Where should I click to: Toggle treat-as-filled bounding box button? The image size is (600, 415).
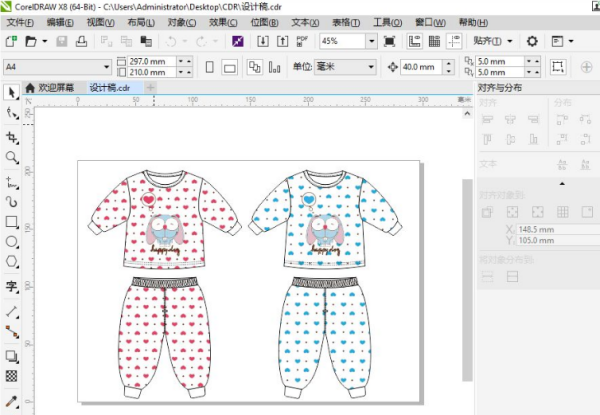pos(558,67)
